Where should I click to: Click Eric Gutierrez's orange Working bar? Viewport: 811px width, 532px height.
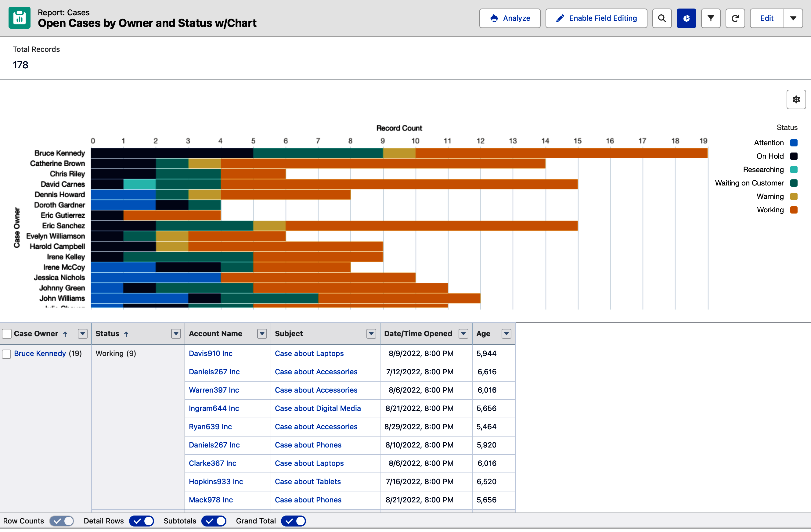172,216
